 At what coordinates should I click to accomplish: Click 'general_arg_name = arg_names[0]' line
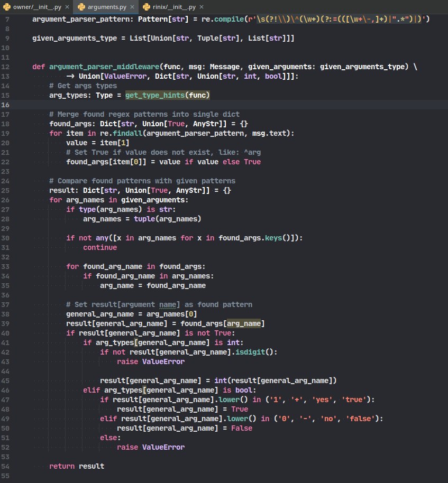point(131,314)
